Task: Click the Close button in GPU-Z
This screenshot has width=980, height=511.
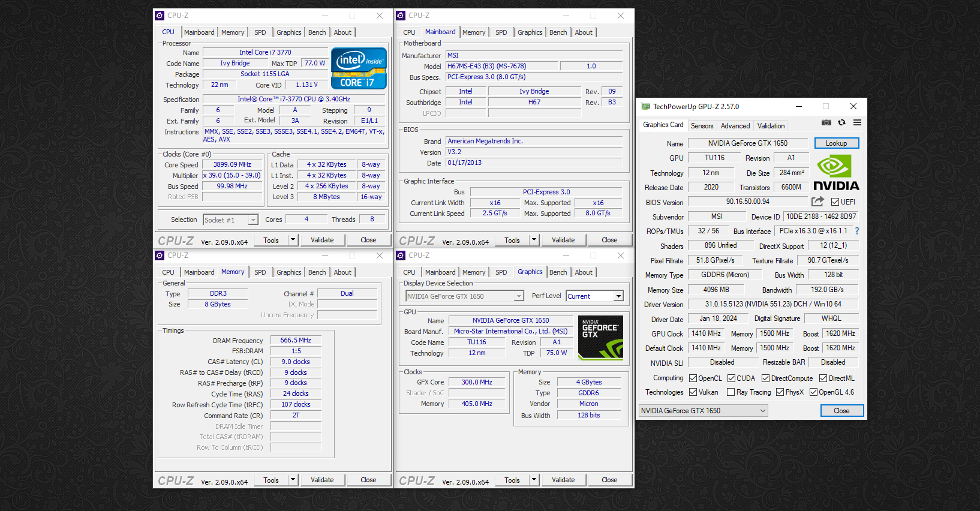Action: (841, 411)
